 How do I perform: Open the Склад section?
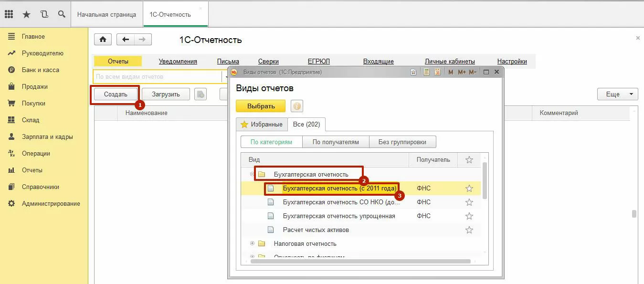(31, 120)
